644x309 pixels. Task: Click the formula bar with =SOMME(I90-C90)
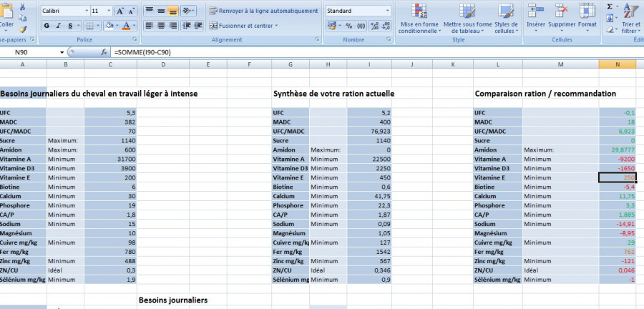click(378, 52)
